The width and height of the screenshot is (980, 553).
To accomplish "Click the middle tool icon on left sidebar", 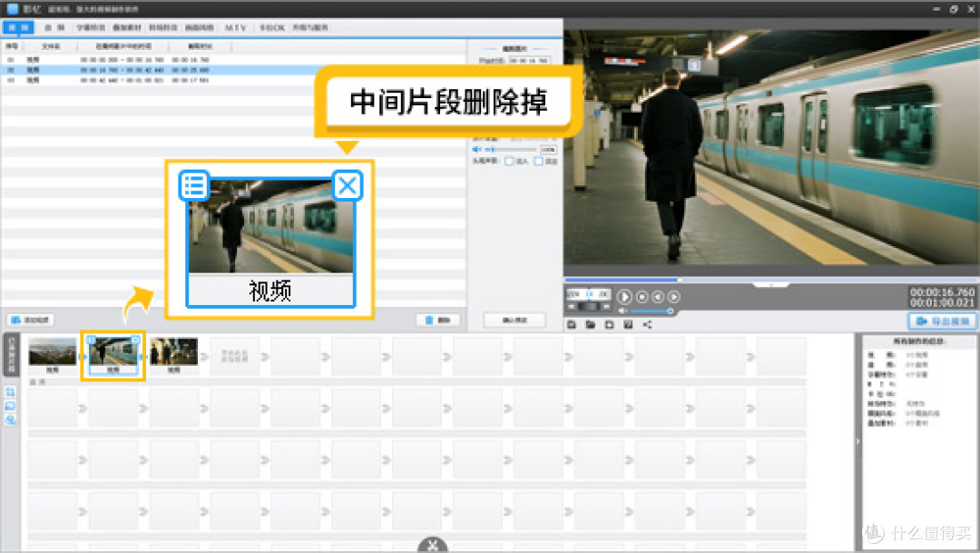I will pos(10,406).
